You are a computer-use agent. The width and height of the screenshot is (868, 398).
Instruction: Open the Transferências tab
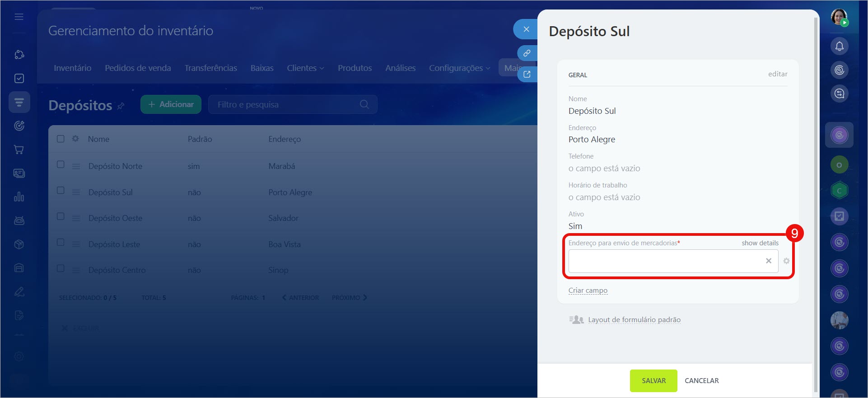click(210, 68)
